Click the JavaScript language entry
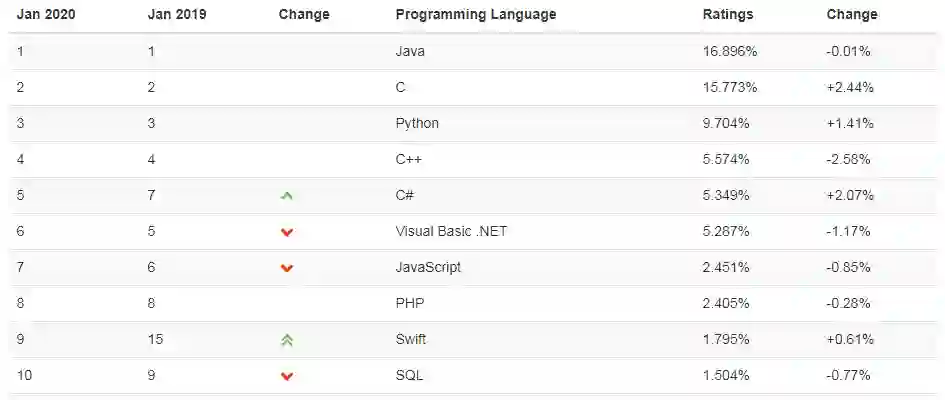945x400 pixels. [x=428, y=267]
